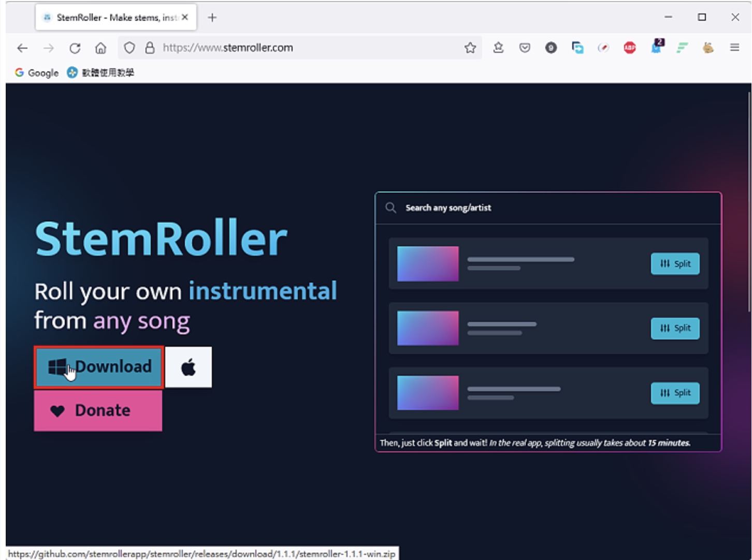The width and height of the screenshot is (752, 560).
Task: Click the round red-white pen extension icon
Action: [603, 48]
